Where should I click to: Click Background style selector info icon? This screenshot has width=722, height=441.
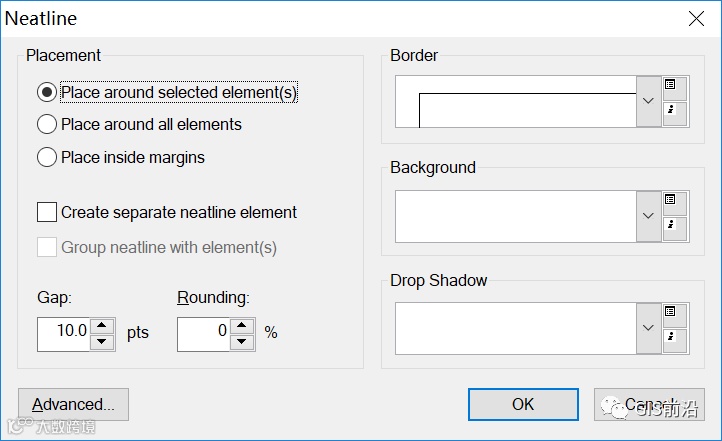pyautogui.click(x=671, y=223)
